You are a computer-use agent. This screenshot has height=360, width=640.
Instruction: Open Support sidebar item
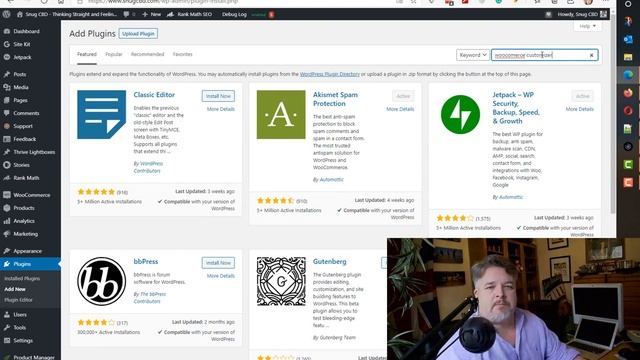coord(23,126)
